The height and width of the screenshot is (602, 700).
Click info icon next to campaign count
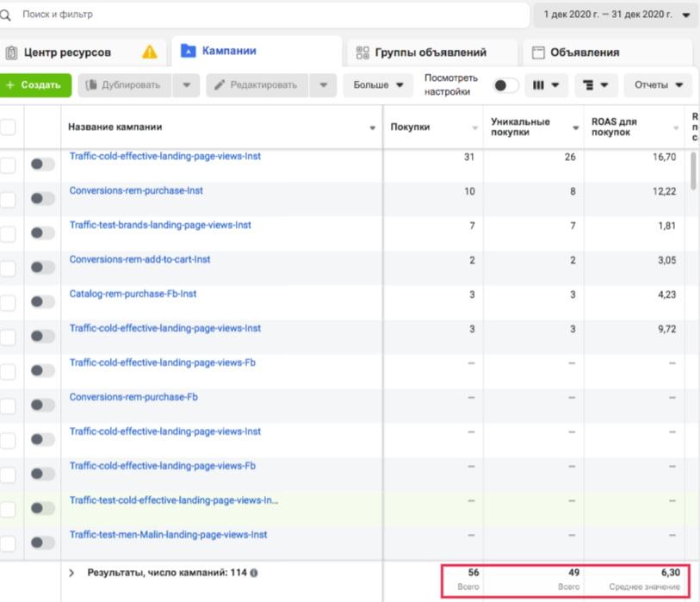tap(254, 573)
